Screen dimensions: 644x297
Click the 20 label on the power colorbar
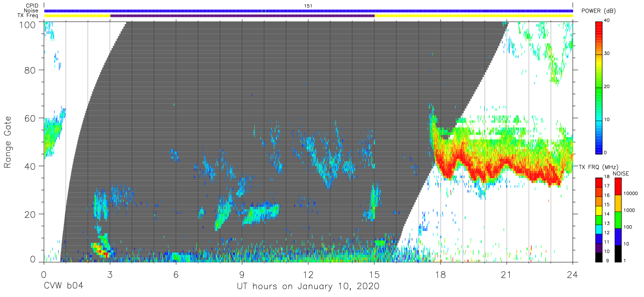(607, 86)
